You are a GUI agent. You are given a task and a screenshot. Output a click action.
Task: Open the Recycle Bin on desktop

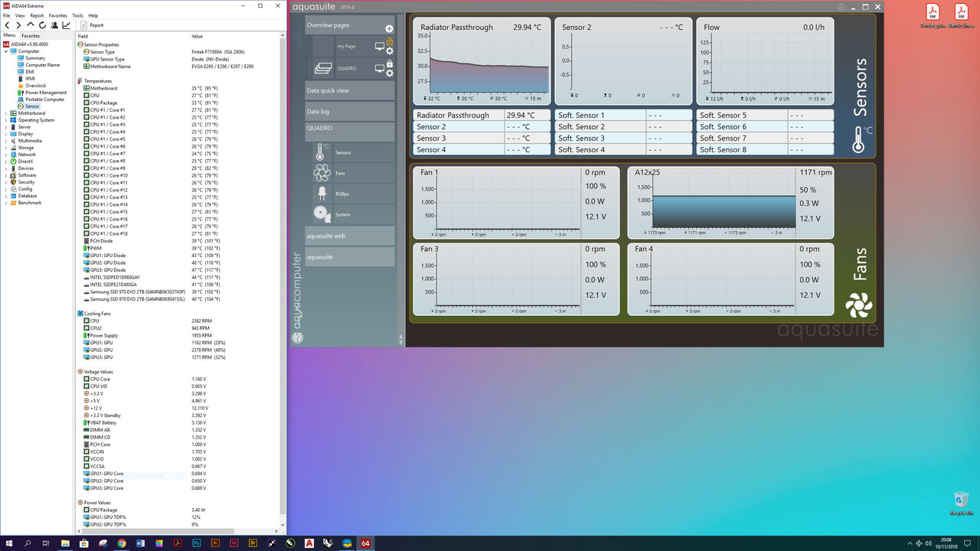tap(961, 504)
